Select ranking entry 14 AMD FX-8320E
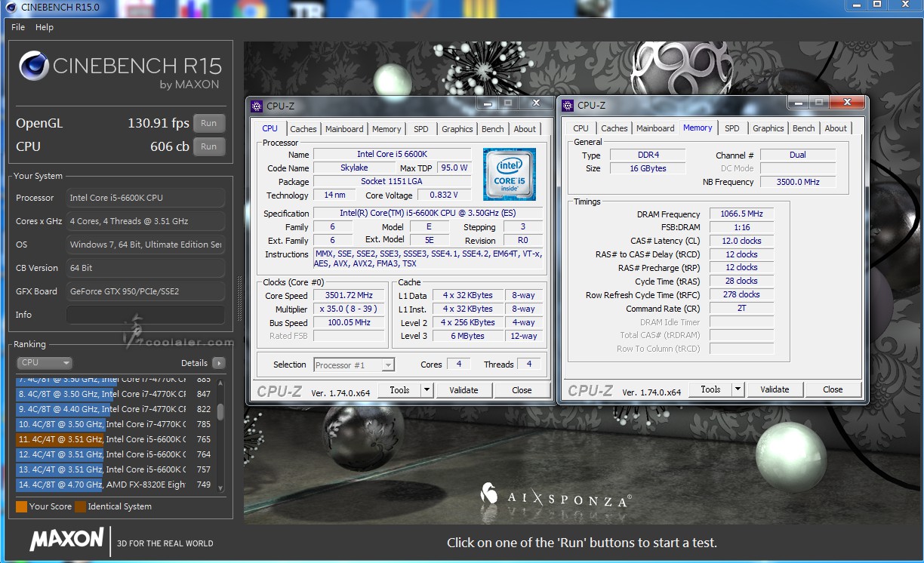924x563 pixels. [x=115, y=485]
